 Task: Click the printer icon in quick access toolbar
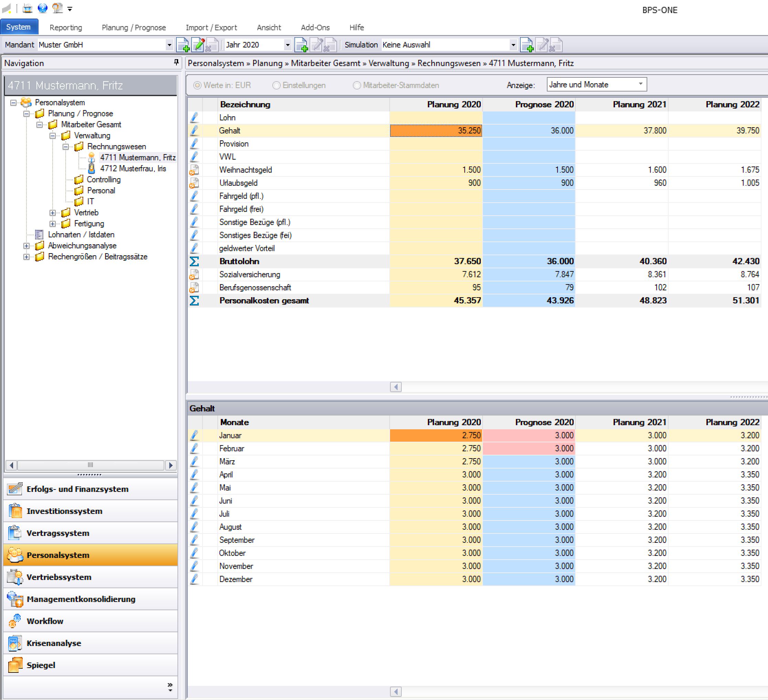point(28,8)
